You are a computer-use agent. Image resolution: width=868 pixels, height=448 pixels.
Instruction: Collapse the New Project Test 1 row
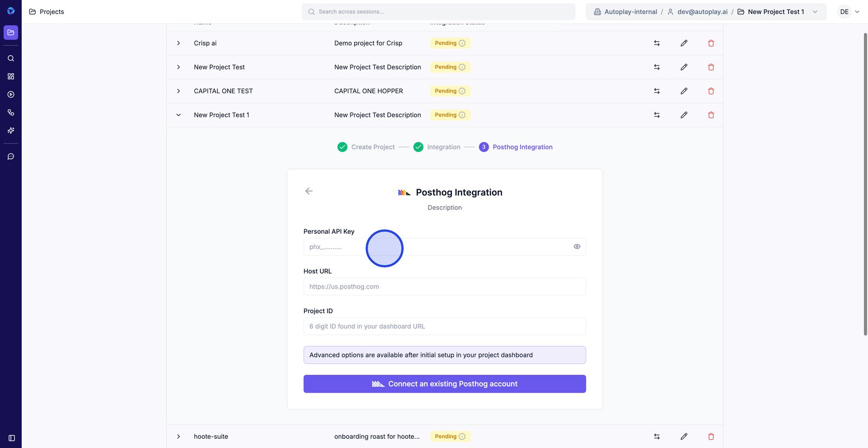point(178,115)
